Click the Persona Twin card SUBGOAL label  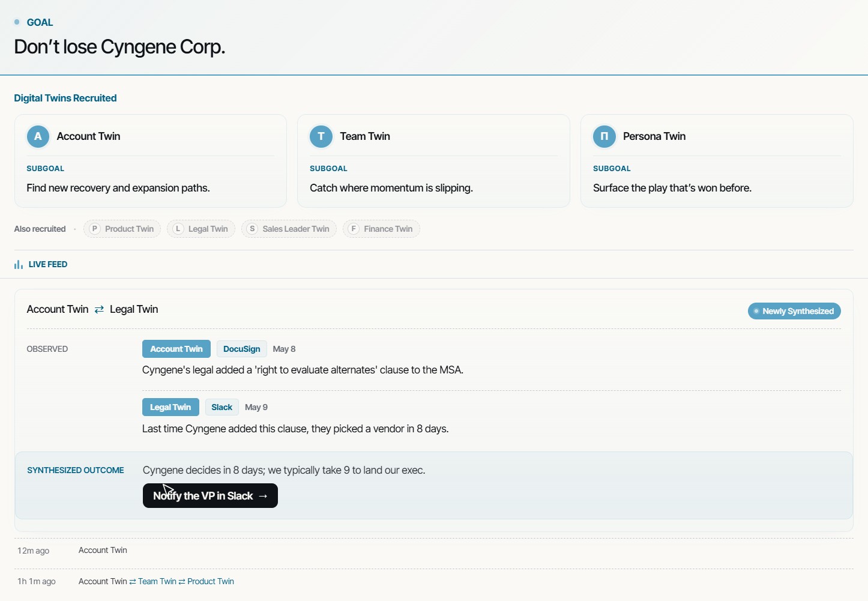pyautogui.click(x=612, y=169)
